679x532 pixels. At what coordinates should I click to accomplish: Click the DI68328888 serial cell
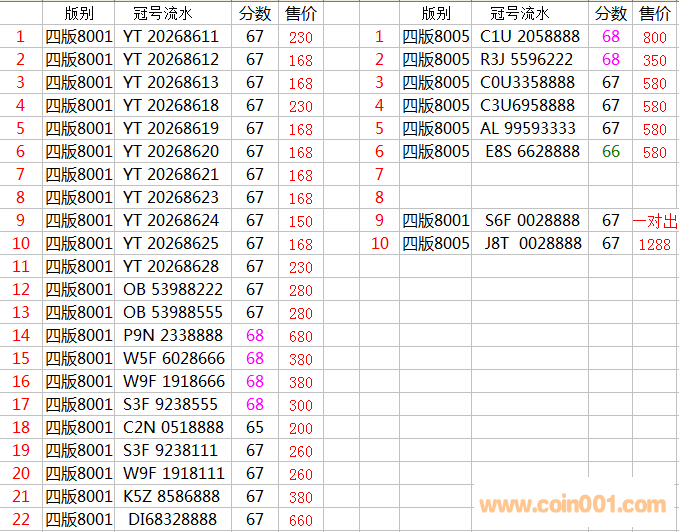point(173,520)
